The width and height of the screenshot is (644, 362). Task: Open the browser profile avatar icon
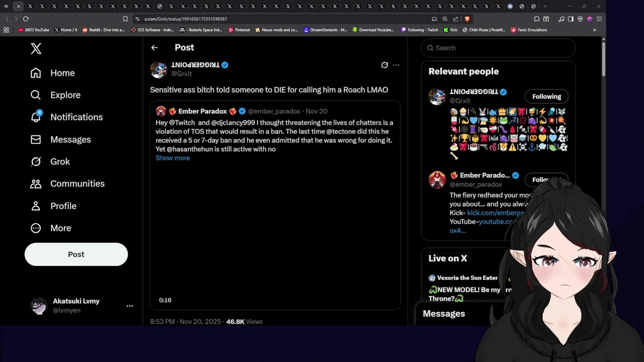[x=590, y=19]
